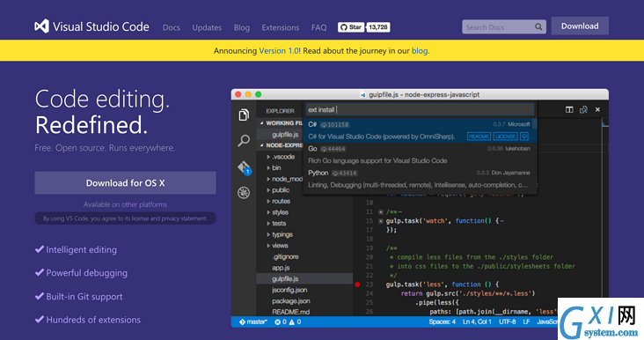Click the 13,728 star count

click(x=377, y=27)
